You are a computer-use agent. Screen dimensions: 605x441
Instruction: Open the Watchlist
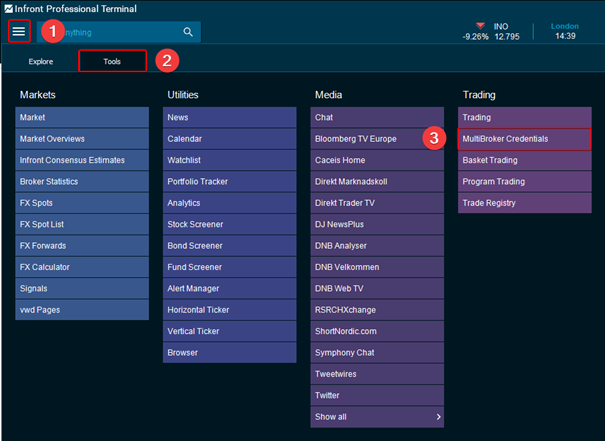pyautogui.click(x=230, y=160)
